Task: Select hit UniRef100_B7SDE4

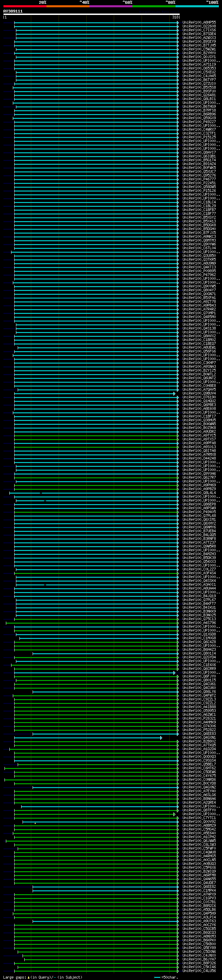Action: [x=199, y=34]
